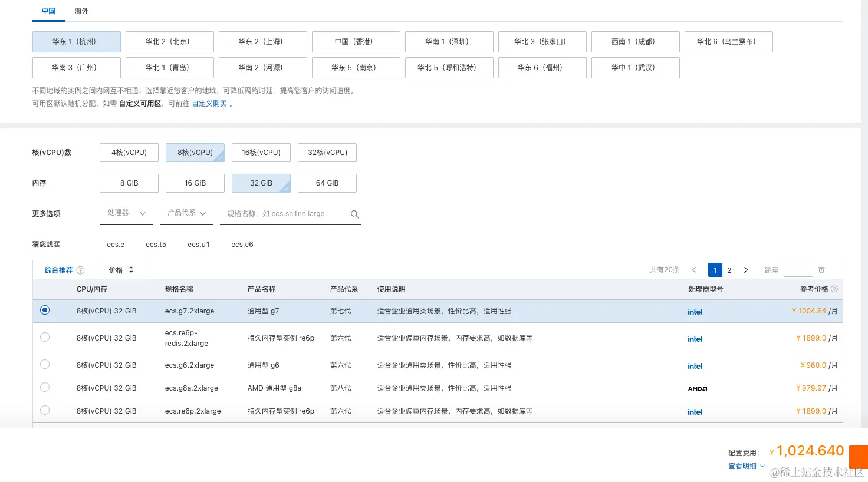Toggle the 价格 sort arrows
The image size is (868, 482).
click(131, 270)
